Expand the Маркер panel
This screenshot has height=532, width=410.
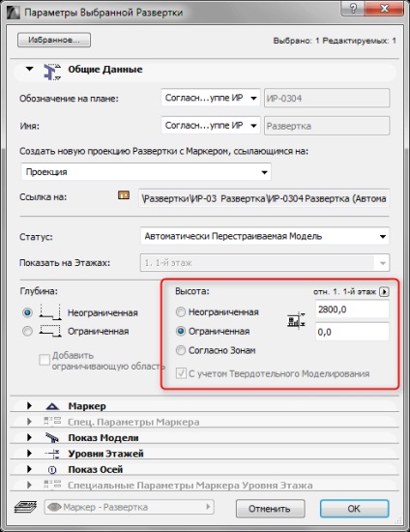tap(30, 406)
